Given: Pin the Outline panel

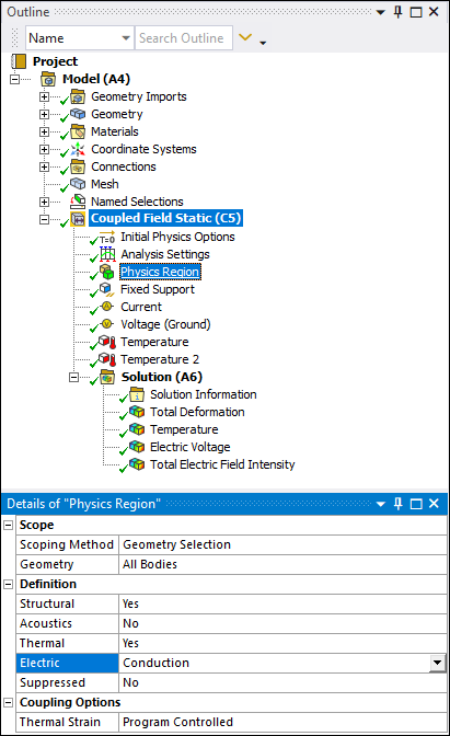Looking at the screenshot, I should [398, 12].
